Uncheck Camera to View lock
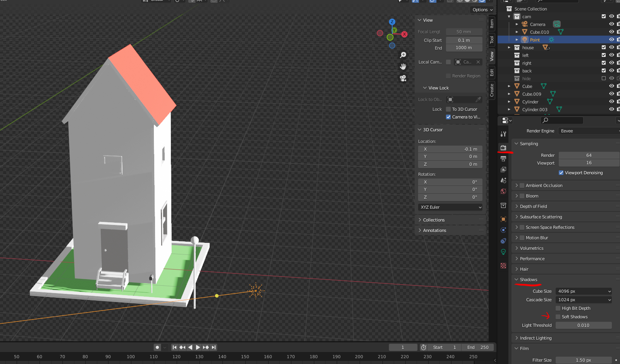 448,117
